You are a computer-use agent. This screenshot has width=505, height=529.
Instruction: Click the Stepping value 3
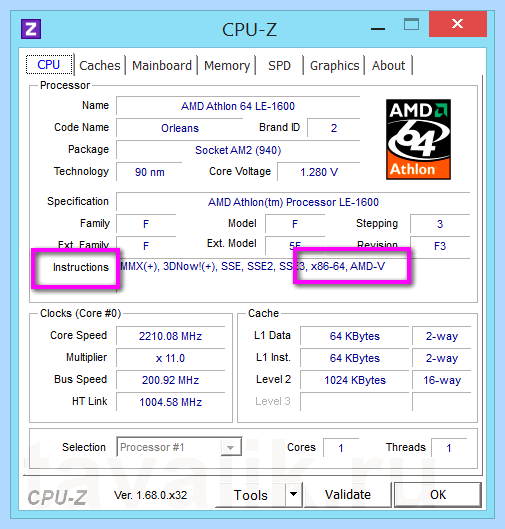(440, 224)
